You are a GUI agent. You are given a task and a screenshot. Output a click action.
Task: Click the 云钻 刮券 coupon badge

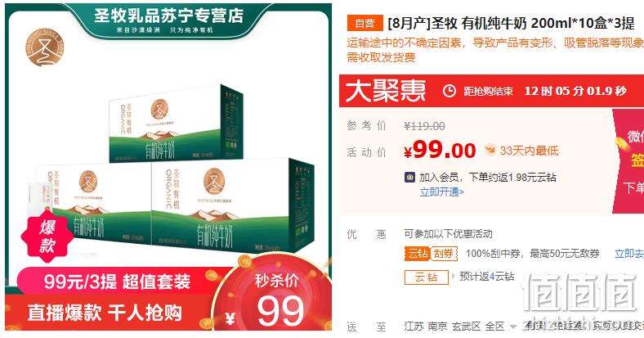coord(432,253)
